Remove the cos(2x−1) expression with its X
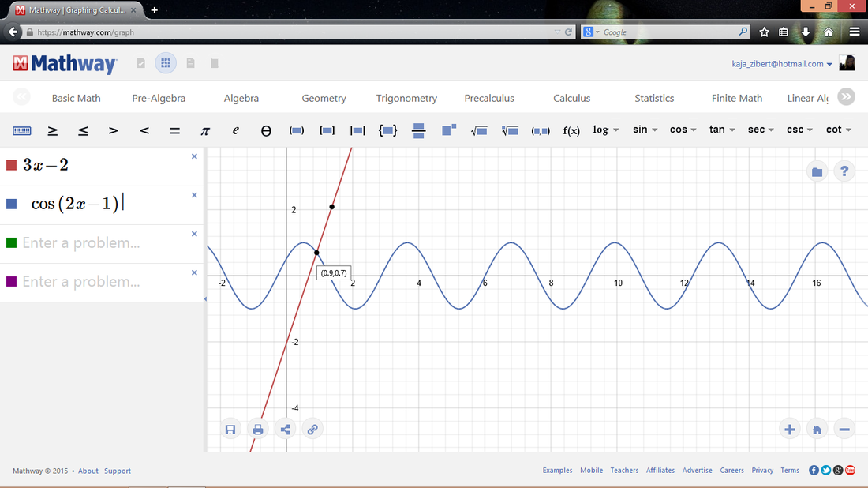868x488 pixels. tap(194, 195)
